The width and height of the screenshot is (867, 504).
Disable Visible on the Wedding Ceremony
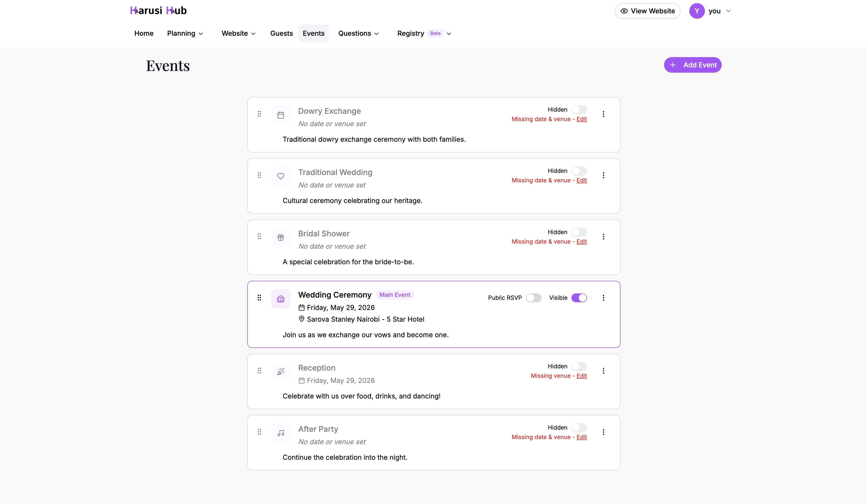point(579,298)
